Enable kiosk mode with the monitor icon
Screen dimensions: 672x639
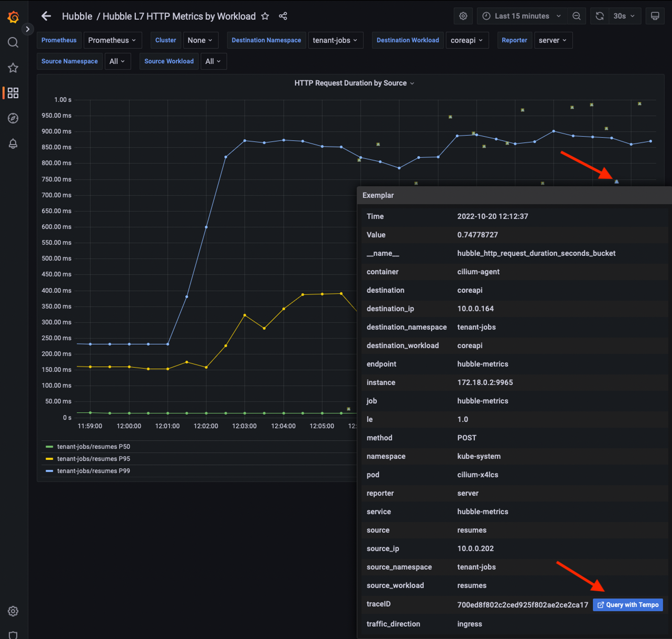point(655,16)
